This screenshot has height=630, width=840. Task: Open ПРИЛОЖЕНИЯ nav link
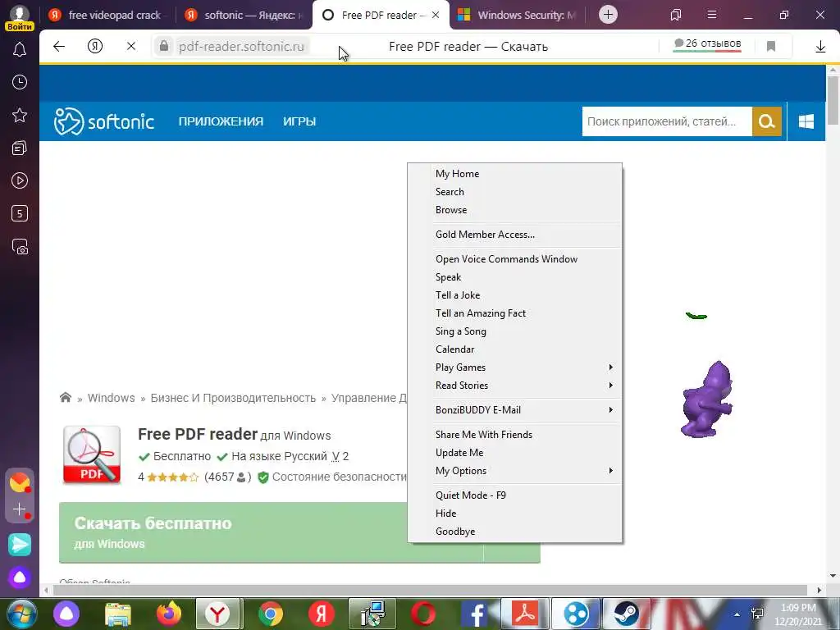(x=221, y=121)
